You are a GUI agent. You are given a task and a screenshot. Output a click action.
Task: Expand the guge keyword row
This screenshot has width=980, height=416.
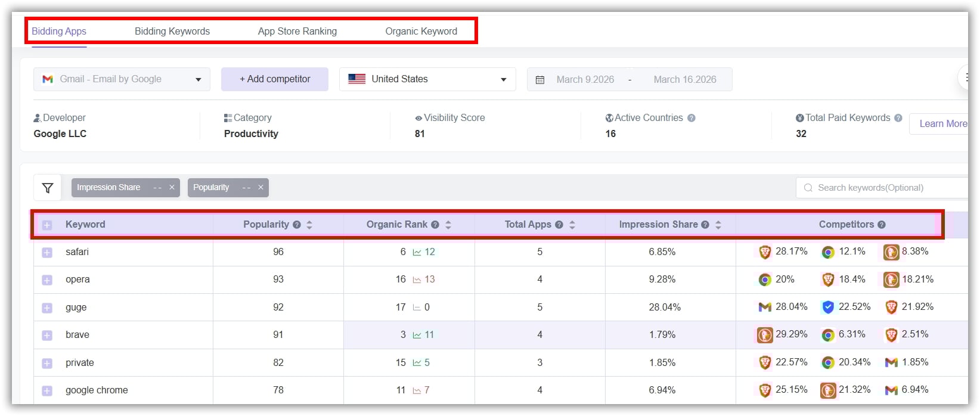(47, 308)
